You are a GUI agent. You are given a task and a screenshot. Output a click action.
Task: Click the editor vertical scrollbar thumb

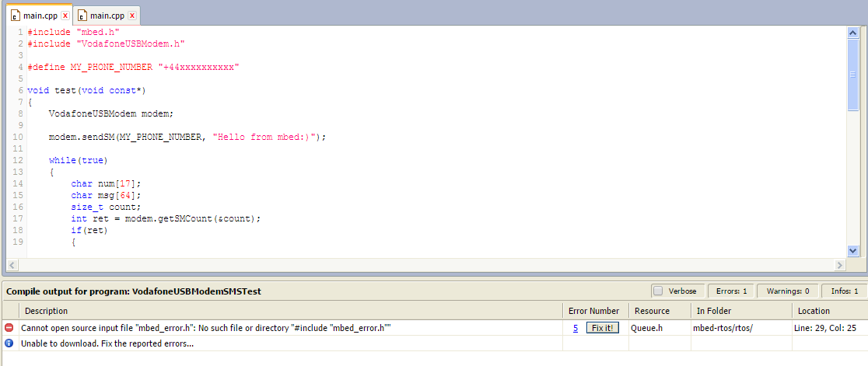coord(853,74)
